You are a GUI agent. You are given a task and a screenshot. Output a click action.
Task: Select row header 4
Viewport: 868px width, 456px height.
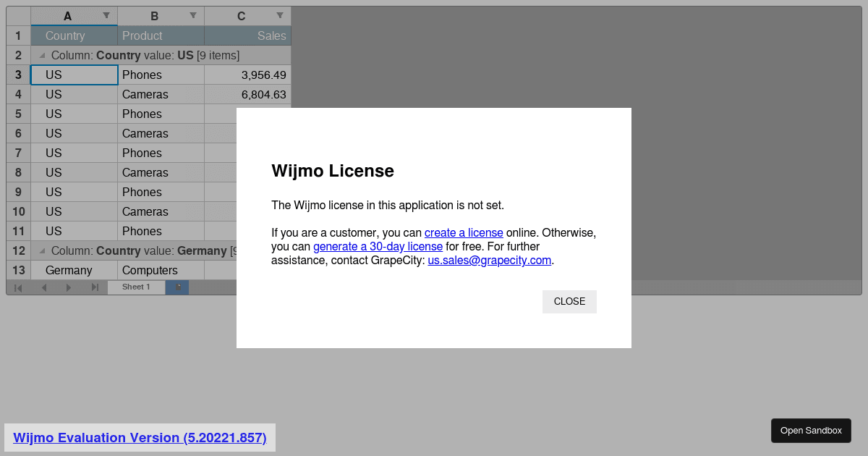[18, 94]
